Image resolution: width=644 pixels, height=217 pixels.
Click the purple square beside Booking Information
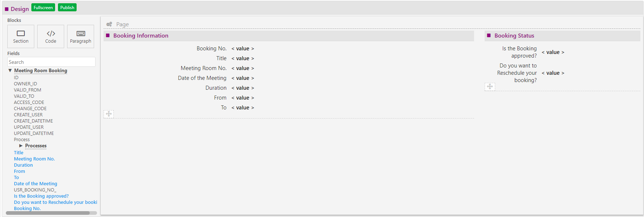[x=108, y=35]
